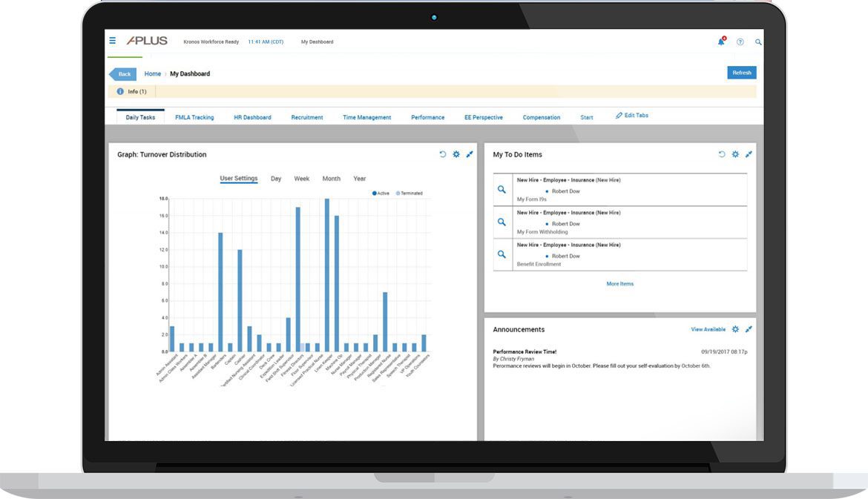Select Month graph range
The image size is (868, 499).
tap(331, 179)
